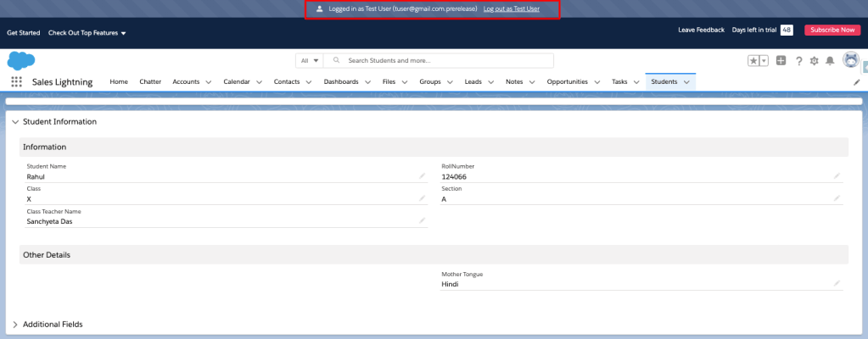Click the Subscribe Now button

coord(832,30)
